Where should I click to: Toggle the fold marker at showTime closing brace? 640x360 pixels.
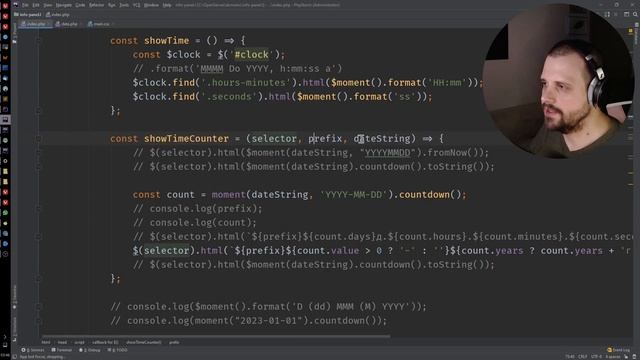pyautogui.click(x=38, y=111)
